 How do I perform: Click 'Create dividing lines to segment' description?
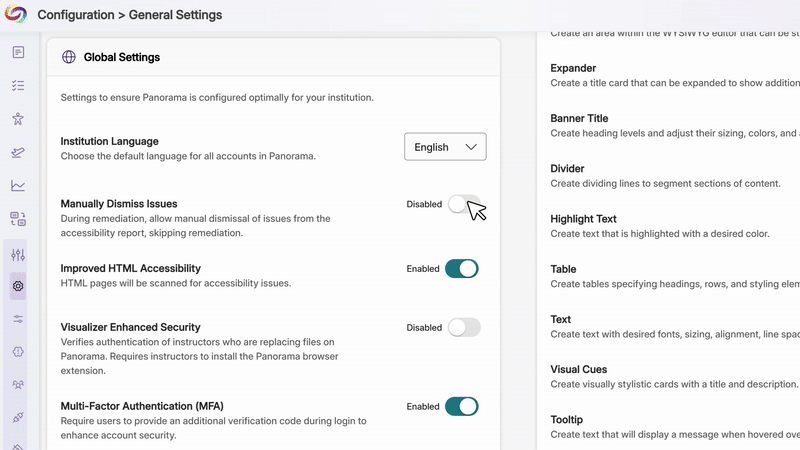tap(665, 184)
